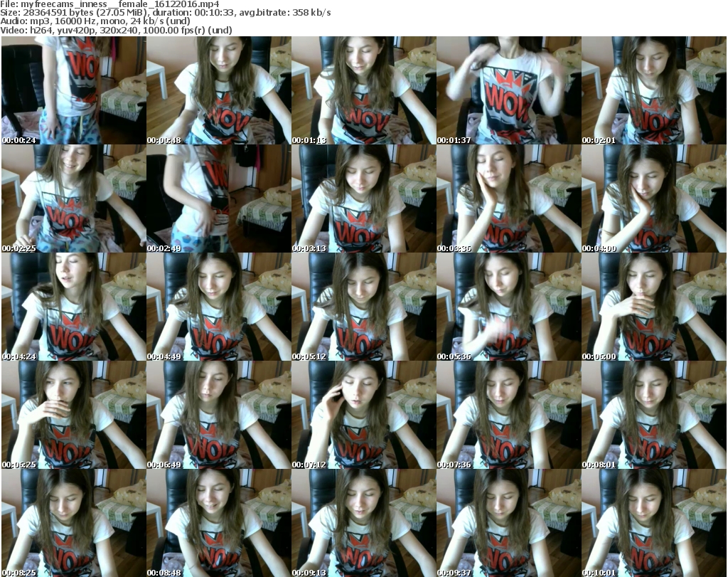Click the frame marked 00:06:25
The width and height of the screenshot is (728, 577).
[73, 415]
